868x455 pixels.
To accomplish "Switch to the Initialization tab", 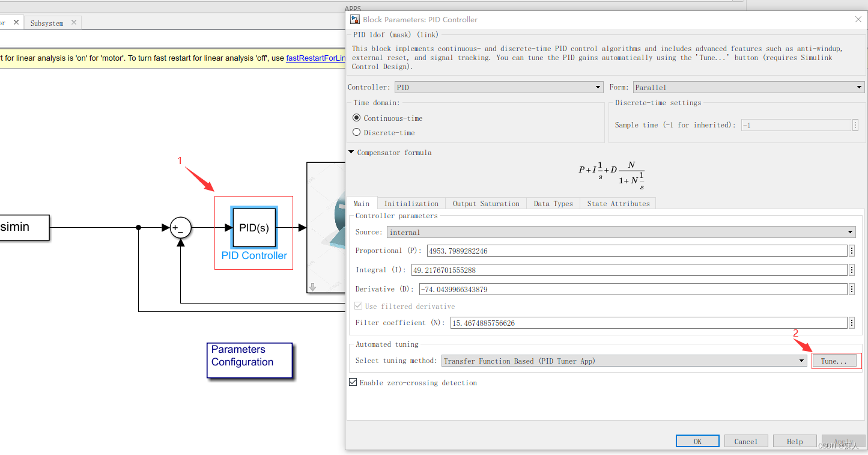I will [x=411, y=203].
